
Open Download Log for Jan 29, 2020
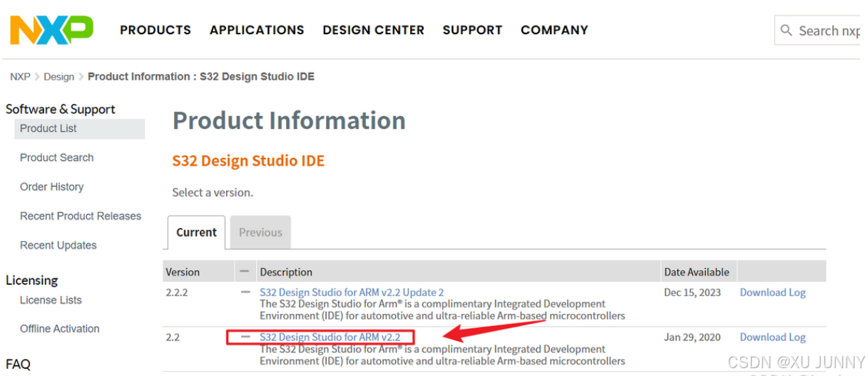(772, 337)
